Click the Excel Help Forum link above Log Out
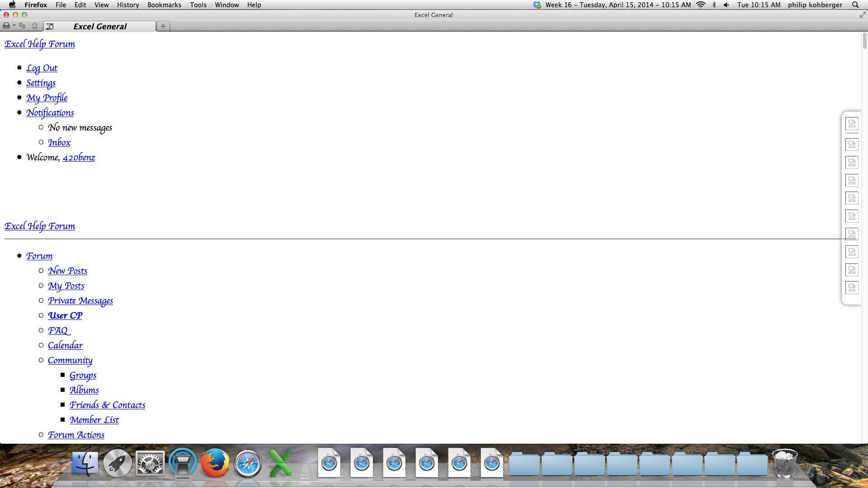 click(x=40, y=44)
